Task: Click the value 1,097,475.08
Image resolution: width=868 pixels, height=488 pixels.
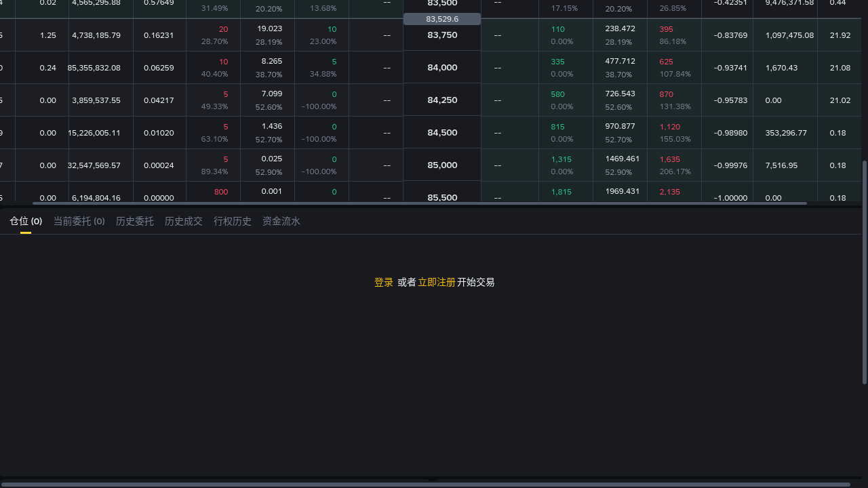Action: tap(789, 35)
